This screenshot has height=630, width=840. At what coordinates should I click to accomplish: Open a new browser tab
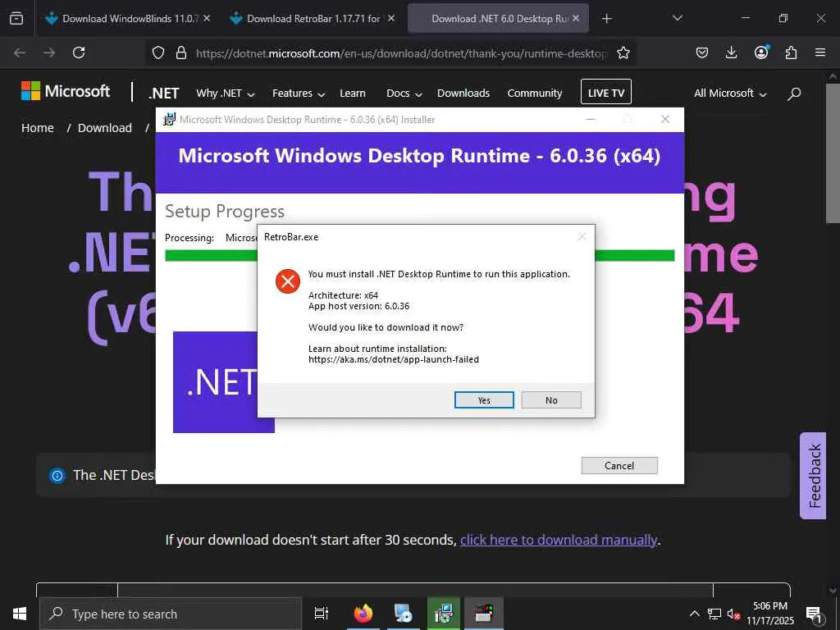pos(606,19)
